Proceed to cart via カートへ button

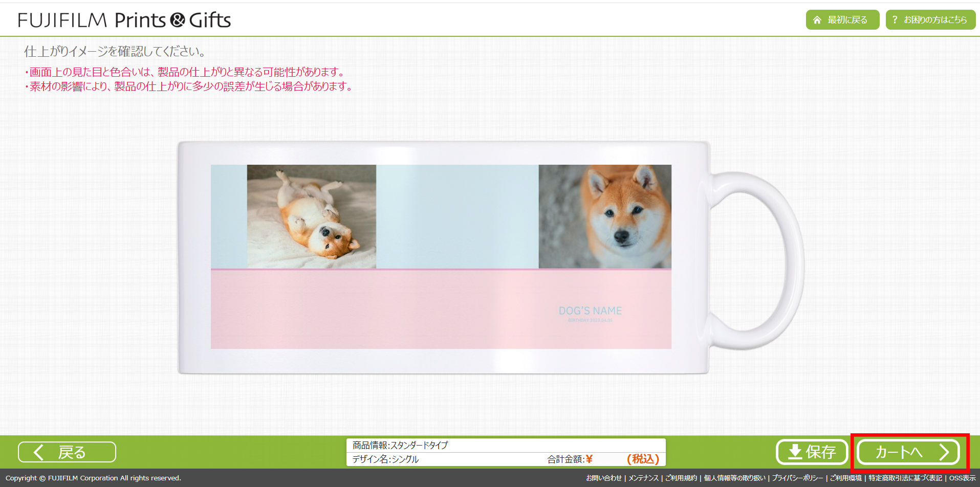point(908,452)
